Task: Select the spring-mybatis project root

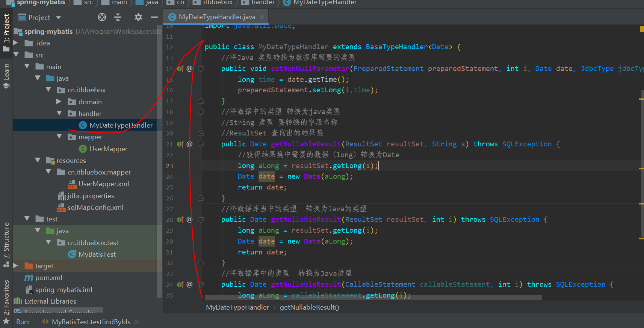Action: [x=48, y=32]
